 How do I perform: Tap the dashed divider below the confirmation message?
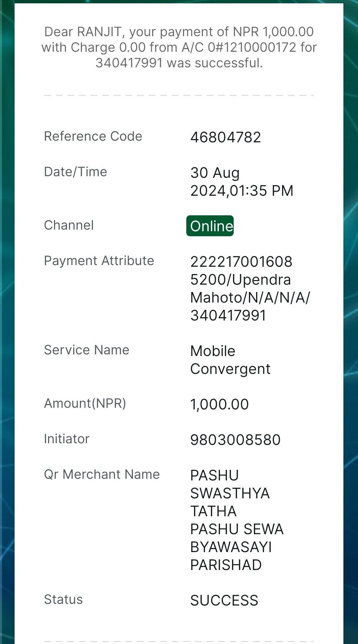coord(179,95)
